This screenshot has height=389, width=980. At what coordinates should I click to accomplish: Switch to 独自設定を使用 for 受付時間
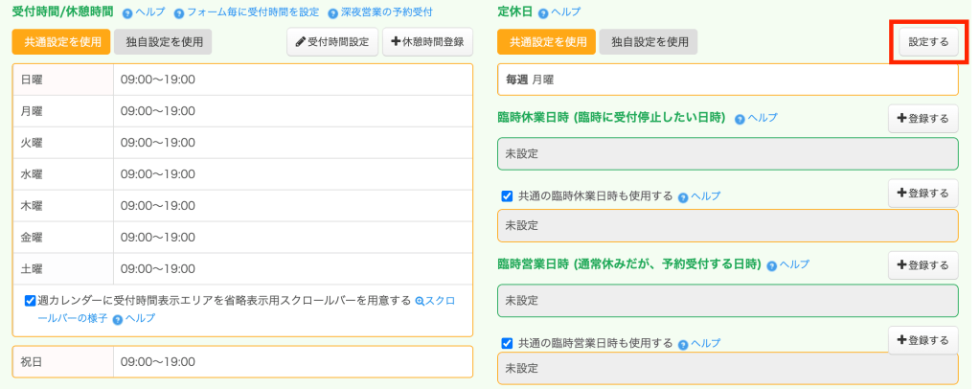point(163,42)
